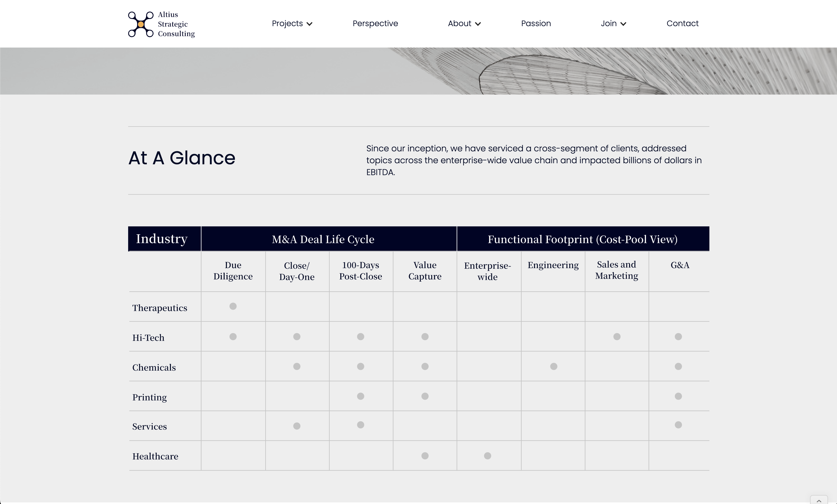Open the Passion menu item
The width and height of the screenshot is (837, 504).
click(x=536, y=24)
